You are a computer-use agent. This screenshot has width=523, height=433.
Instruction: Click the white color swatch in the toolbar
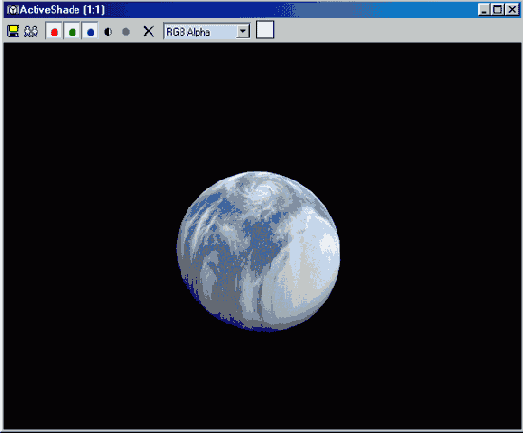coord(265,30)
